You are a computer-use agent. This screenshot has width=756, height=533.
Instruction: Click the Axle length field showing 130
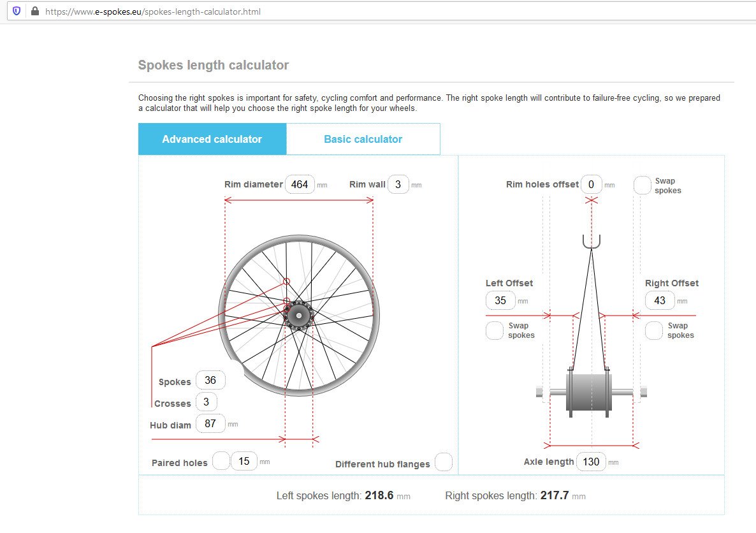tap(591, 462)
